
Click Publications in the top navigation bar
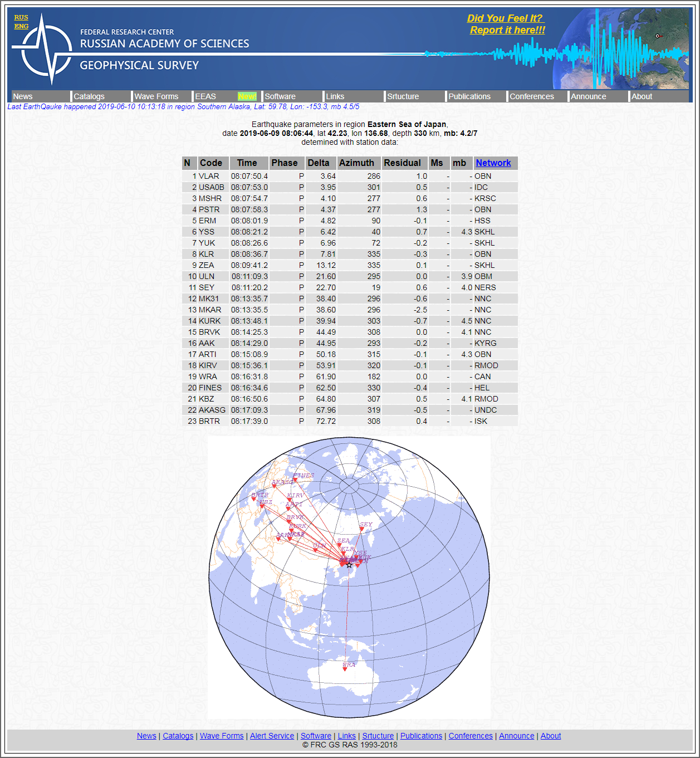click(469, 96)
